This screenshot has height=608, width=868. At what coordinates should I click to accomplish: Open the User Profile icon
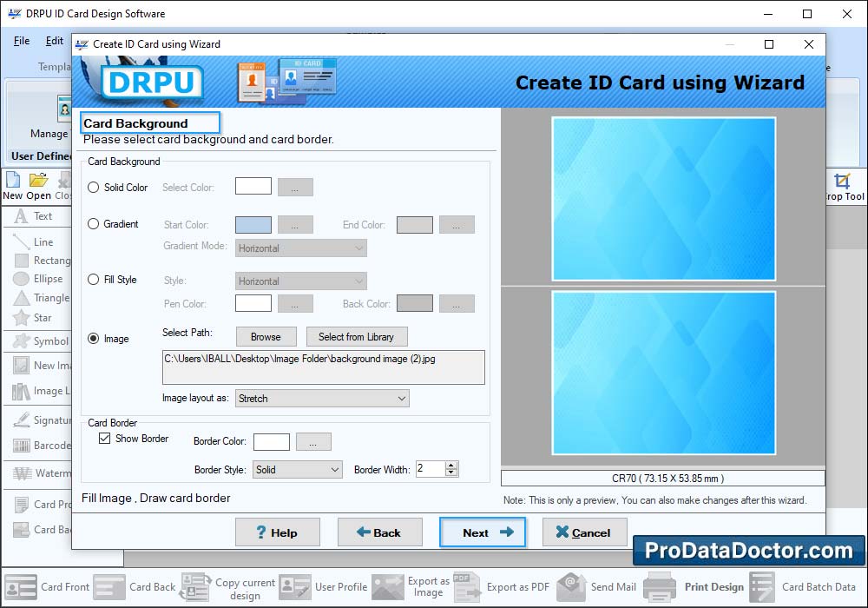coord(295,587)
